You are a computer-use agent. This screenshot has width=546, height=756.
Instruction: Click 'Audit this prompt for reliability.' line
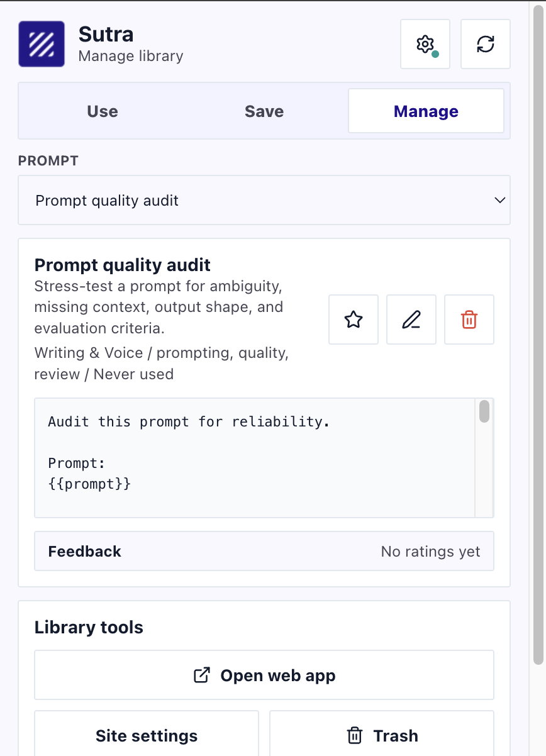(x=189, y=421)
